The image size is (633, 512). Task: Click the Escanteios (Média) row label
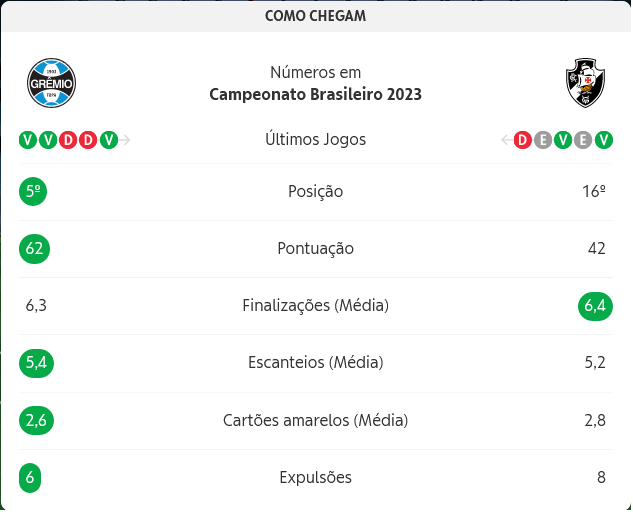pos(315,362)
